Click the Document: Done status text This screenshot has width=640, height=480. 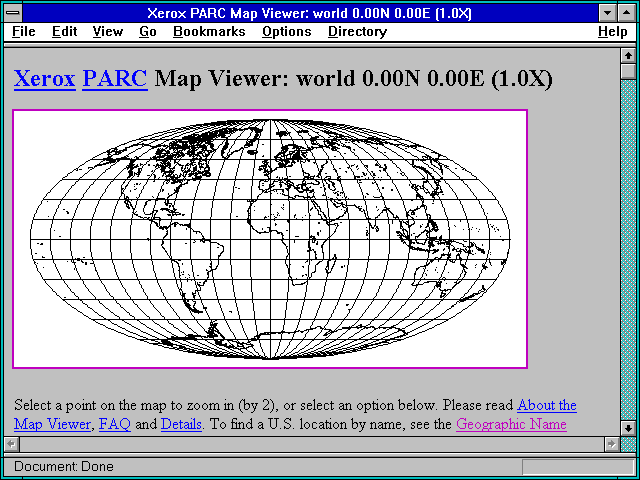point(64,466)
